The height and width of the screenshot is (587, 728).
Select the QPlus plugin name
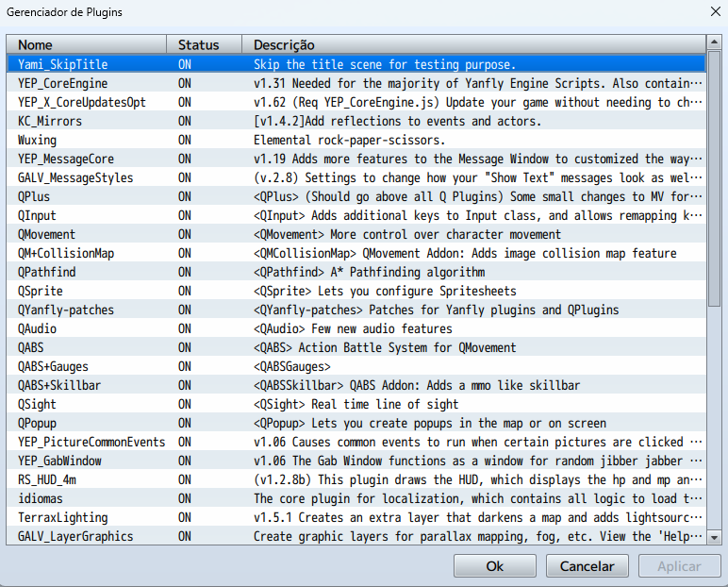(34, 196)
